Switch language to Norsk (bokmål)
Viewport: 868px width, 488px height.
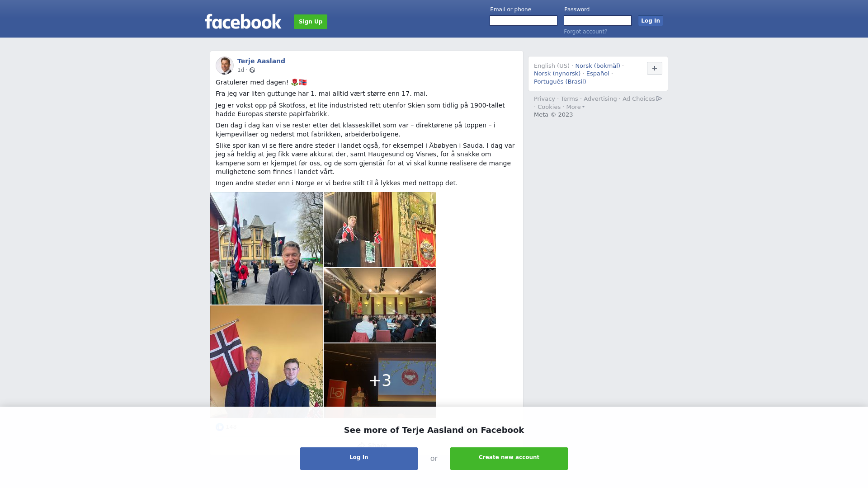coord(598,66)
